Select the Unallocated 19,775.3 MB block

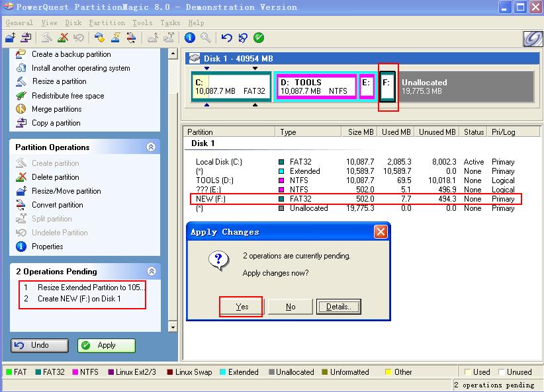coord(465,87)
